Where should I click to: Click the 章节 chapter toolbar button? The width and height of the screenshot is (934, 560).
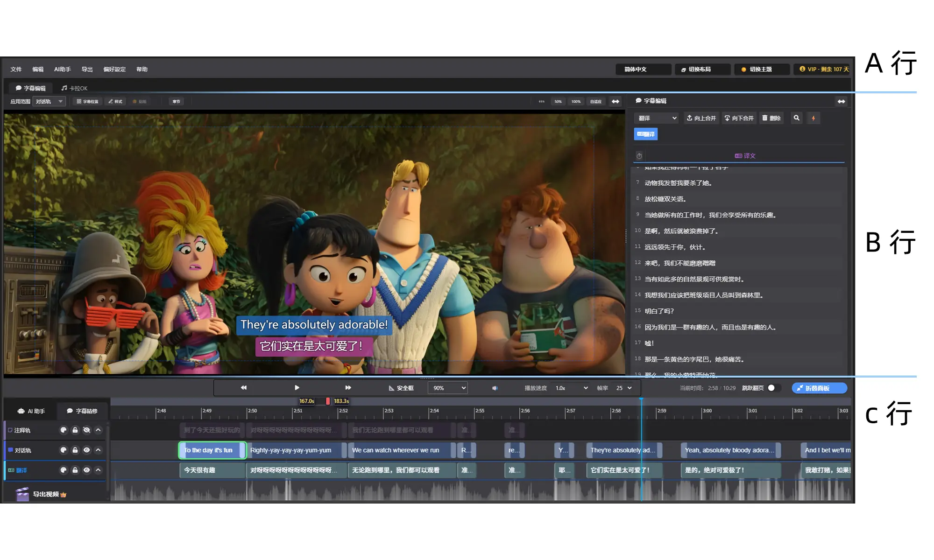176,102
